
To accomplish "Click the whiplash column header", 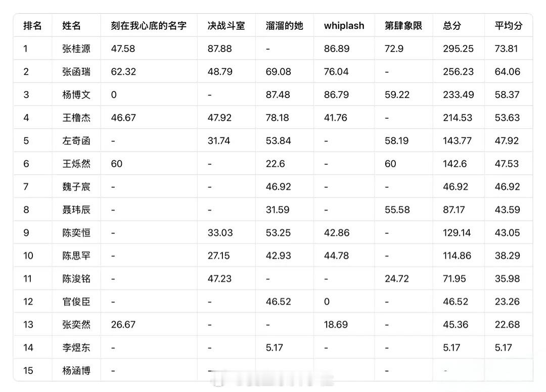I will click(x=344, y=26).
